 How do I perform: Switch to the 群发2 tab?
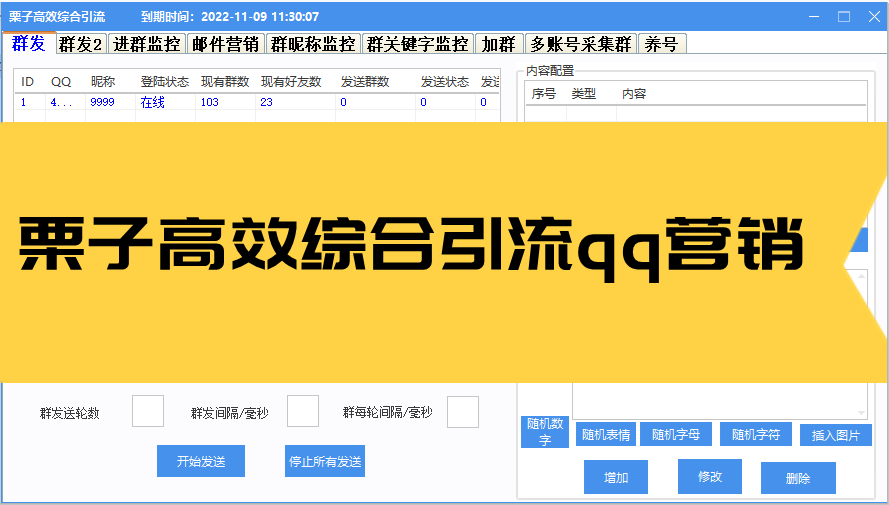pos(81,44)
